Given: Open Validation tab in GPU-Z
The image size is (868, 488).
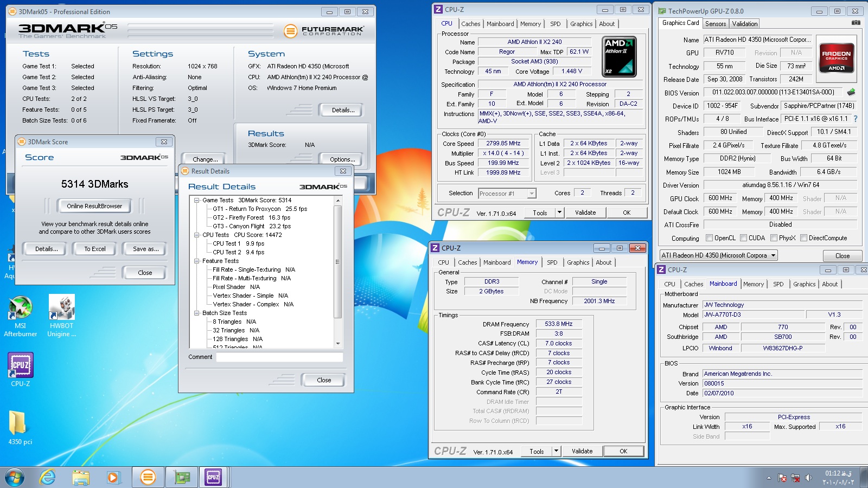Looking at the screenshot, I should click(745, 24).
